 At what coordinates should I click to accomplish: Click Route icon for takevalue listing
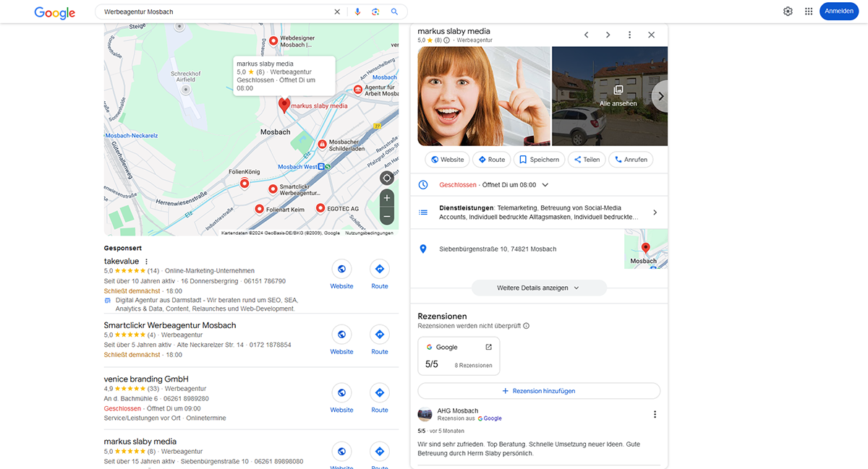click(x=380, y=270)
